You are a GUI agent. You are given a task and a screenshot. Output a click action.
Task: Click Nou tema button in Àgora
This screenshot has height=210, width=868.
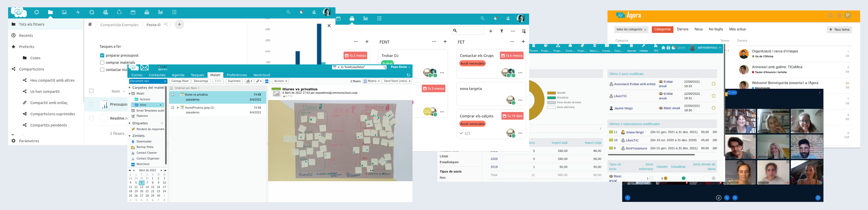[x=839, y=30]
